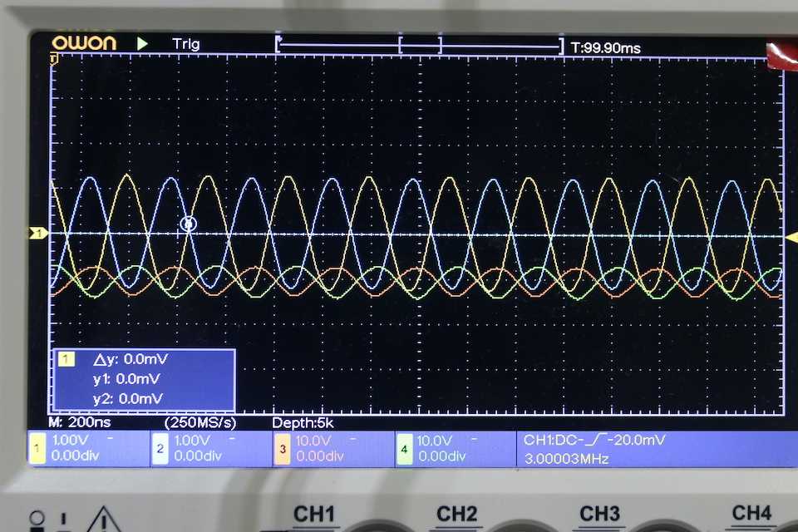Click the CH4 panel label

[x=751, y=513]
